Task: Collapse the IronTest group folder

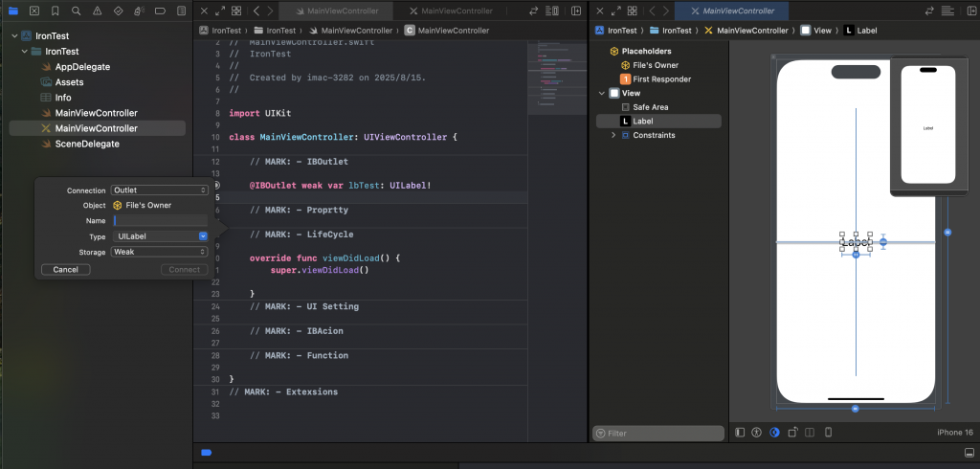Action: tap(24, 52)
